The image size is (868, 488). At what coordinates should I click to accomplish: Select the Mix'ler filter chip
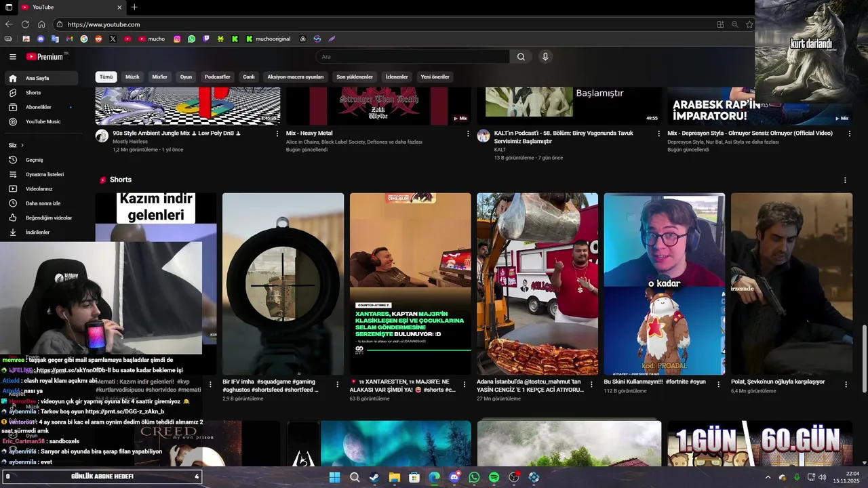click(159, 77)
